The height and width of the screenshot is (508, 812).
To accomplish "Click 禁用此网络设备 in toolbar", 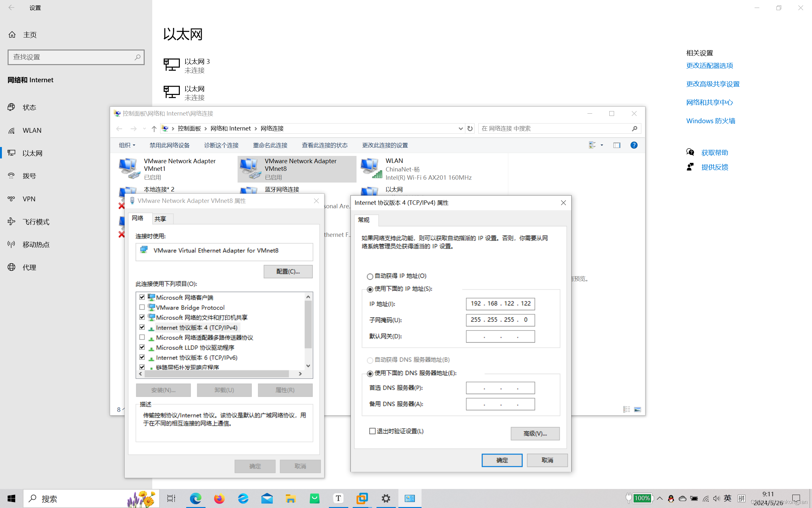I will coord(169,145).
